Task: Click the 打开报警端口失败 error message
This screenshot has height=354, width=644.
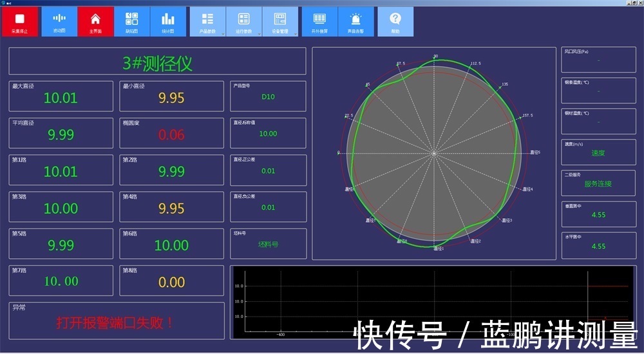Action: pyautogui.click(x=116, y=322)
